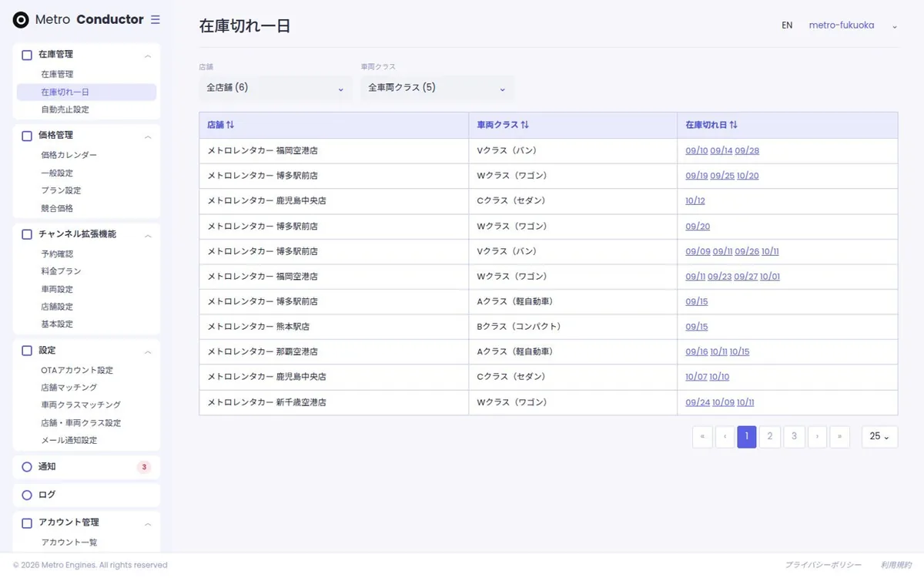Image resolution: width=924 pixels, height=578 pixels.
Task: Open date 10/07 for 鹿児島中央店 row
Action: (696, 378)
